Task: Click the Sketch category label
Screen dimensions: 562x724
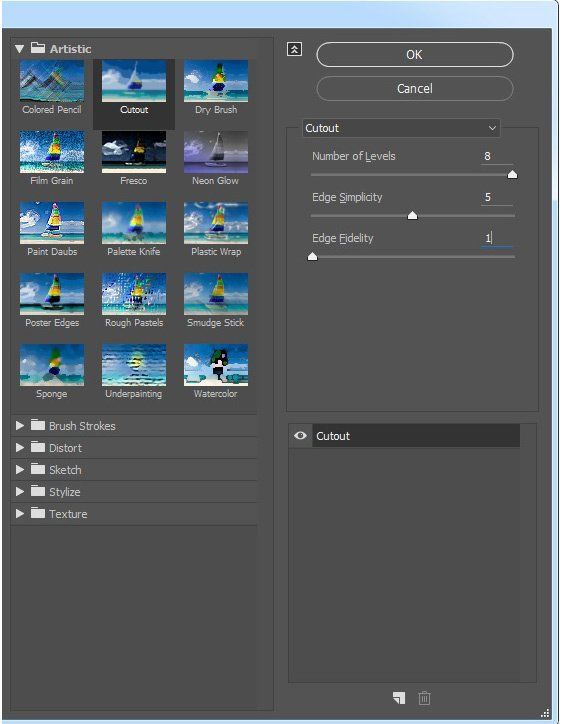Action: pyautogui.click(x=65, y=470)
